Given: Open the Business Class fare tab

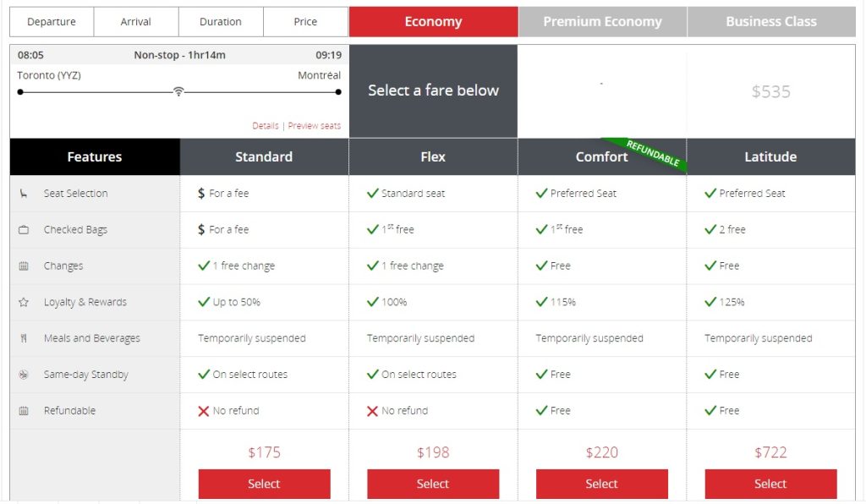Looking at the screenshot, I should [x=771, y=22].
